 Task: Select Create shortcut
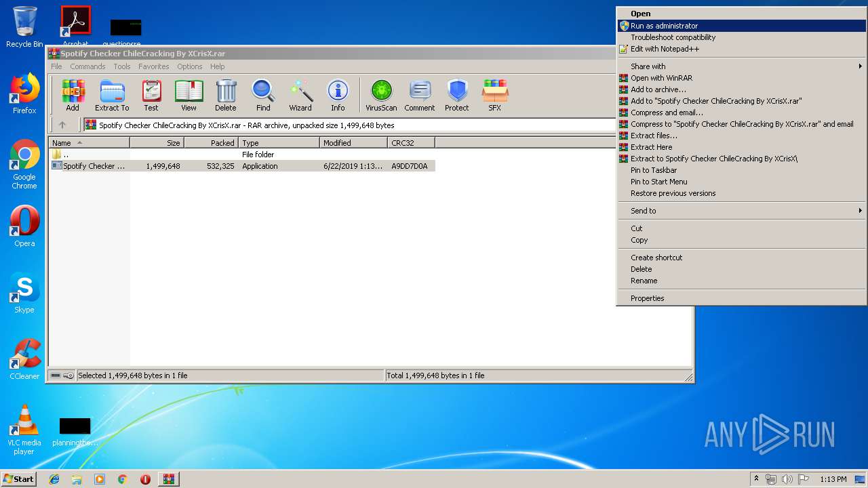(x=741, y=258)
